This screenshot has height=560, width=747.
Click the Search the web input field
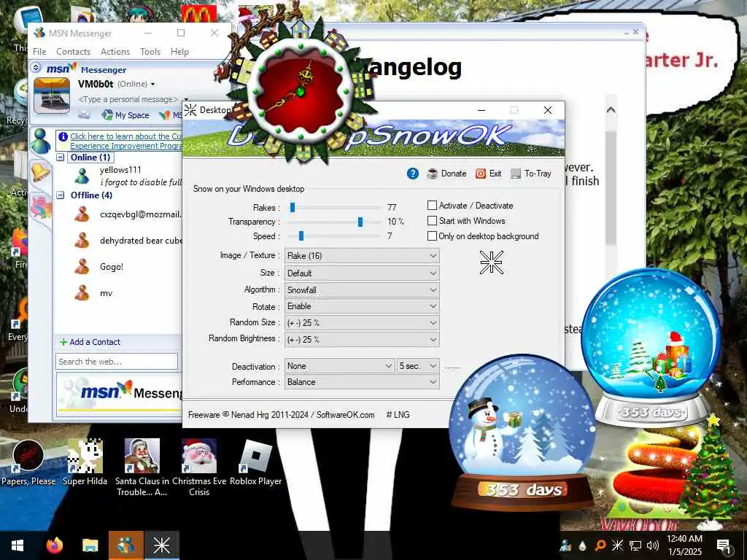point(117,362)
